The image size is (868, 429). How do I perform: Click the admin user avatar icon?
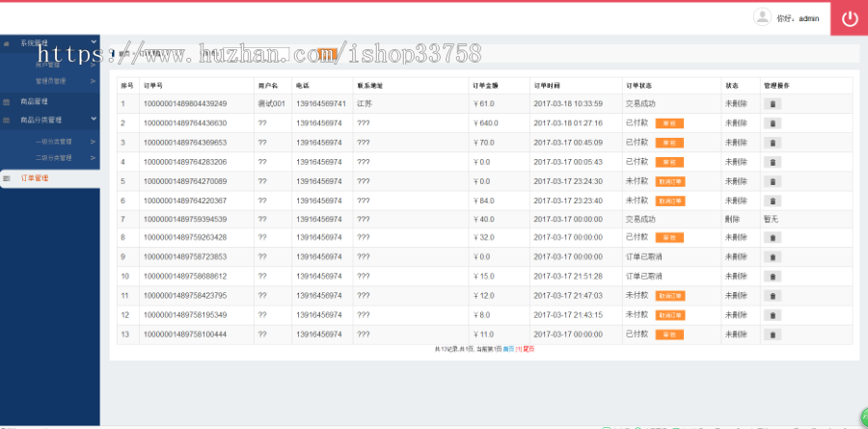click(x=762, y=17)
